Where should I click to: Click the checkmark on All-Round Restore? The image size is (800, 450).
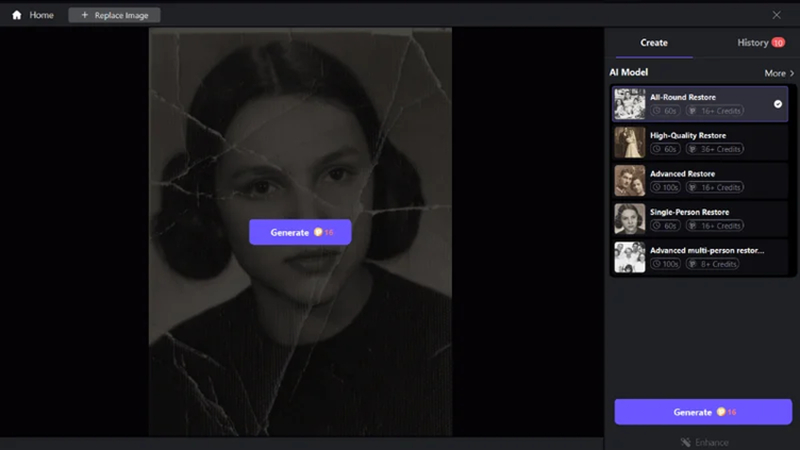click(x=778, y=104)
